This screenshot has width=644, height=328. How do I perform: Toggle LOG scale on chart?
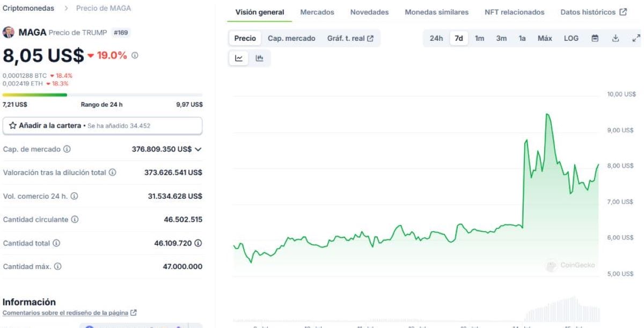click(x=571, y=38)
